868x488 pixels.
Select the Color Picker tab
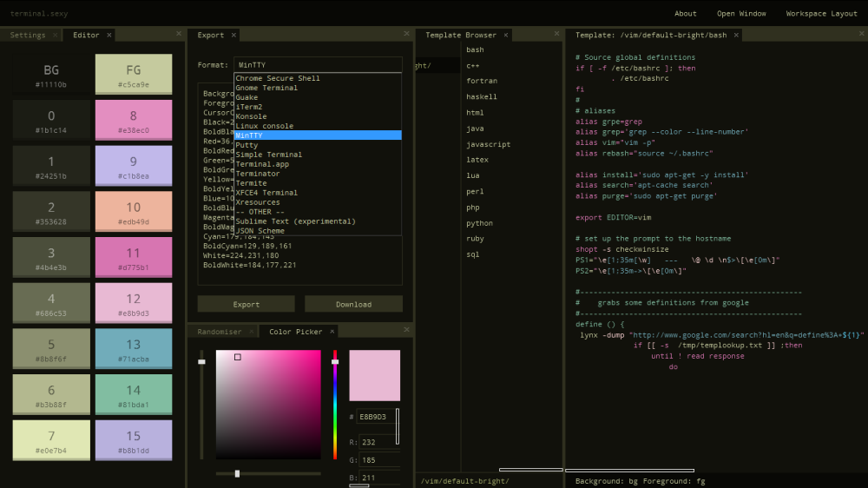(x=296, y=331)
